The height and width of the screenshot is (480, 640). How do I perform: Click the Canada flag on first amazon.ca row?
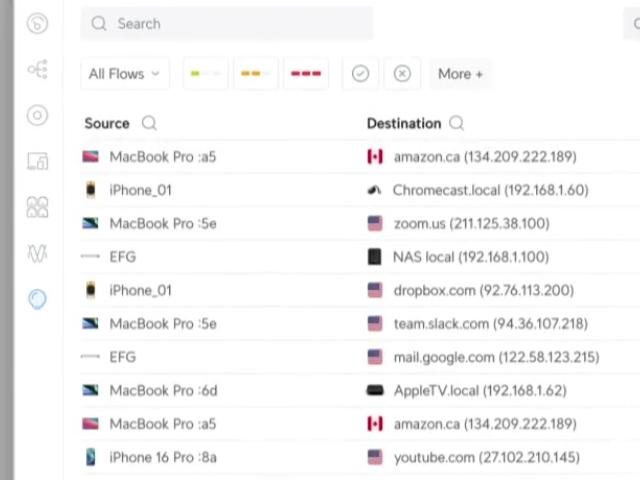[375, 157]
